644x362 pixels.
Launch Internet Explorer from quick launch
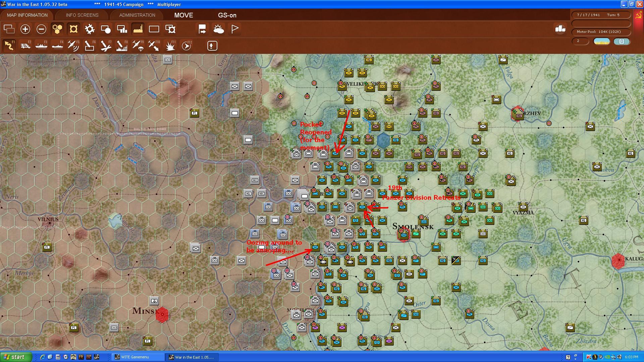coord(43,357)
